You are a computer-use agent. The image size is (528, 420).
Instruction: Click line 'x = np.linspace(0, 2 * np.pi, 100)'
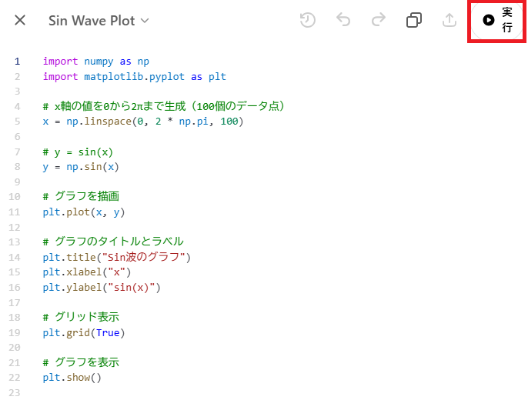pyautogui.click(x=143, y=122)
